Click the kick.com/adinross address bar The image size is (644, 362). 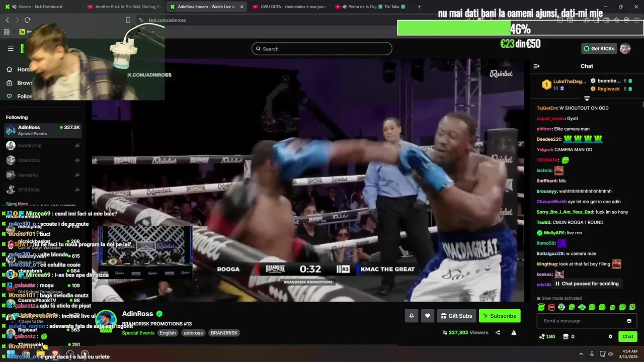coord(167,20)
